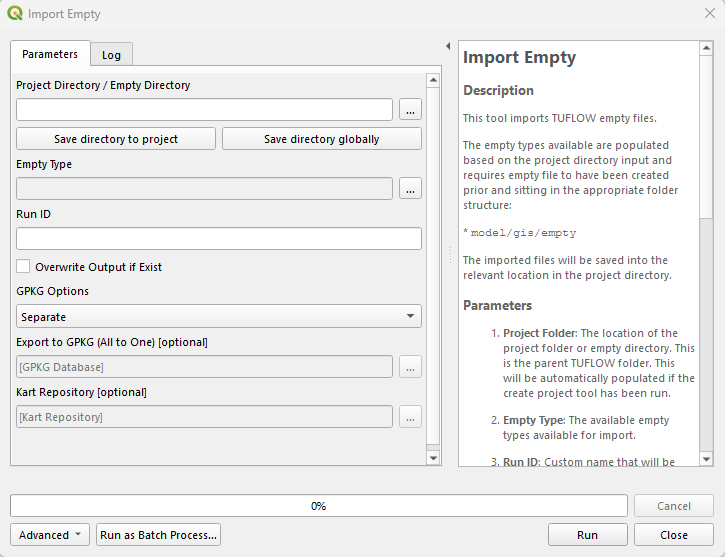Click the 0% progress bar

tap(318, 506)
